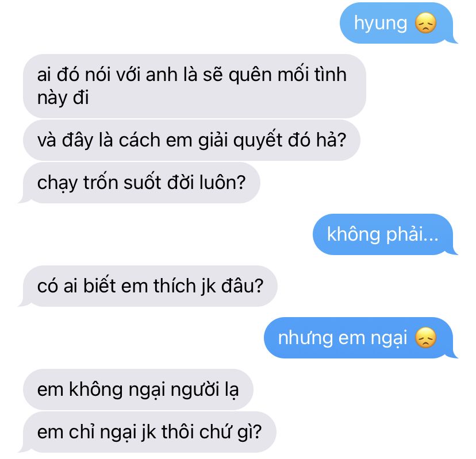The width and height of the screenshot is (476, 459).
Task: Select the 'em chỉ ngại jk thôi chứ gì?' message
Action: [x=148, y=432]
